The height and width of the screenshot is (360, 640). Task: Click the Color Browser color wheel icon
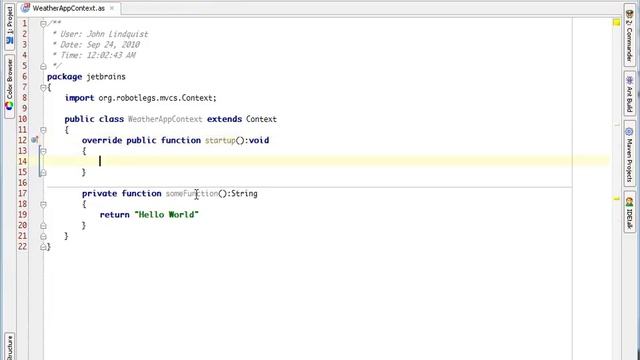(x=9, y=106)
